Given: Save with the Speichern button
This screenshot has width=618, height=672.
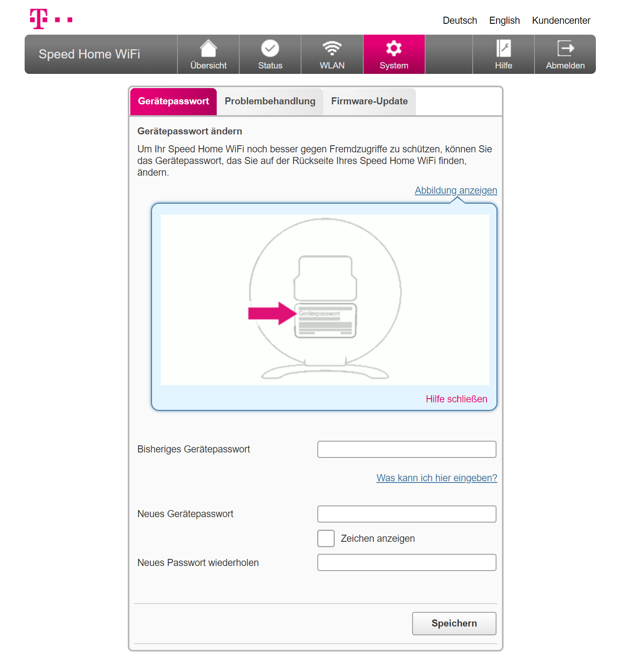Looking at the screenshot, I should coord(454,624).
